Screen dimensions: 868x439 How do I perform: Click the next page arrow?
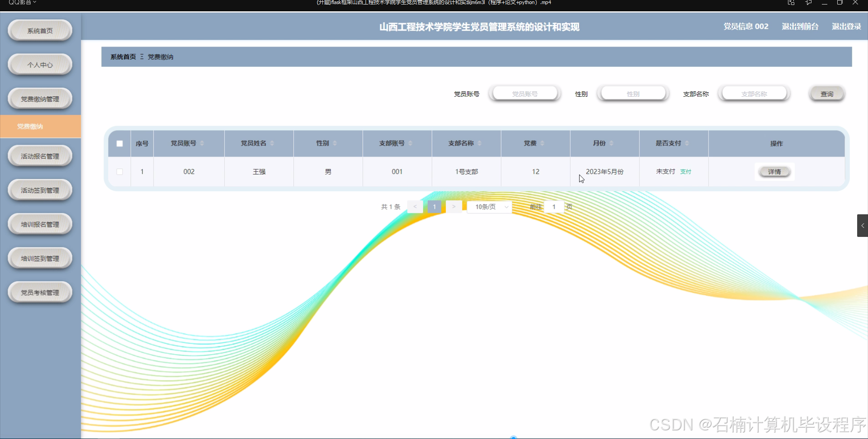tap(454, 207)
